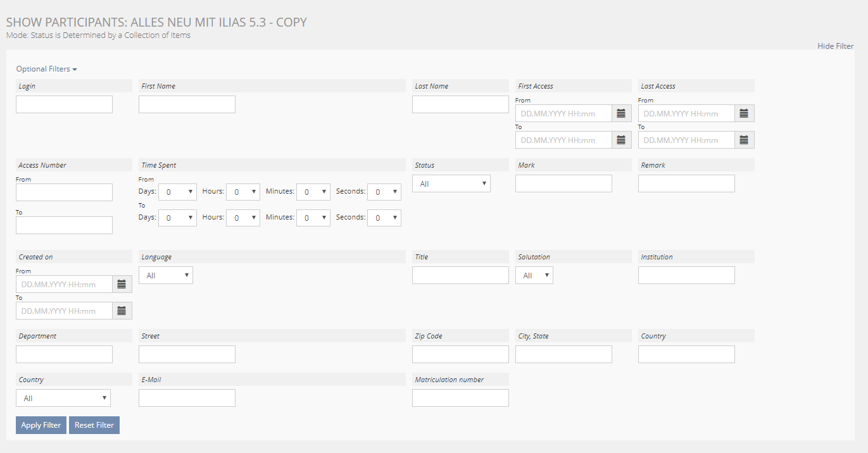Click the E-Mail text field
This screenshot has height=453, width=868.
(x=187, y=398)
